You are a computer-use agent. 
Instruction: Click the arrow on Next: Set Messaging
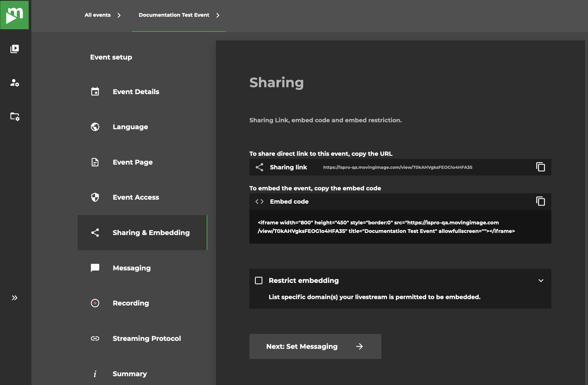pos(359,346)
